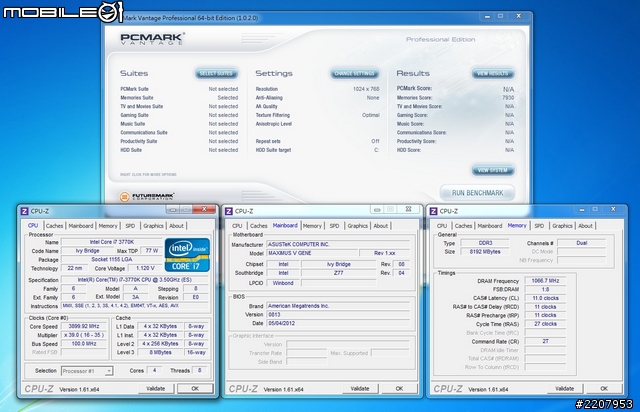Click the PCMark Suite row label
Screen dimensions: 640x412
pos(134,89)
